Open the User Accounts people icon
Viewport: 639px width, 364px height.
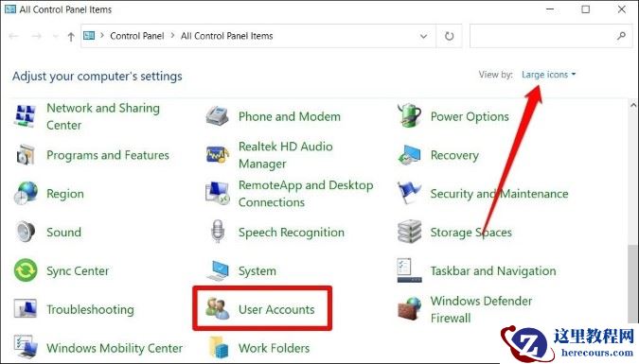tap(217, 309)
